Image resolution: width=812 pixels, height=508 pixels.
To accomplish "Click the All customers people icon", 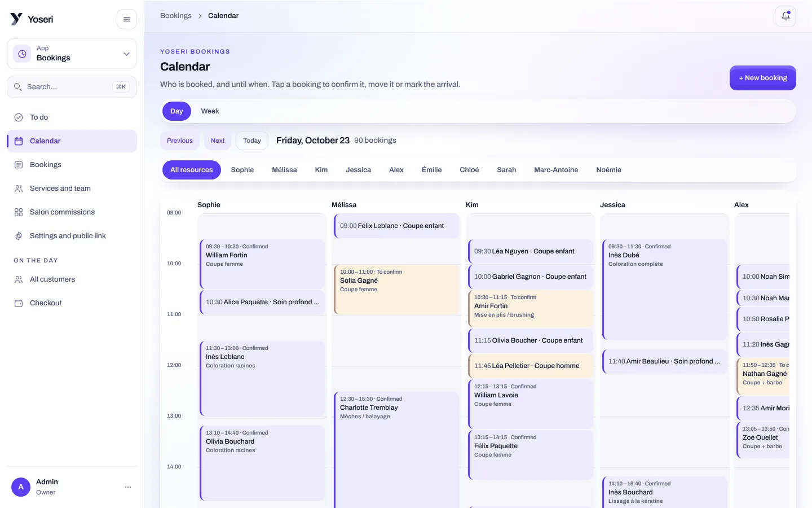I will 19,279.
